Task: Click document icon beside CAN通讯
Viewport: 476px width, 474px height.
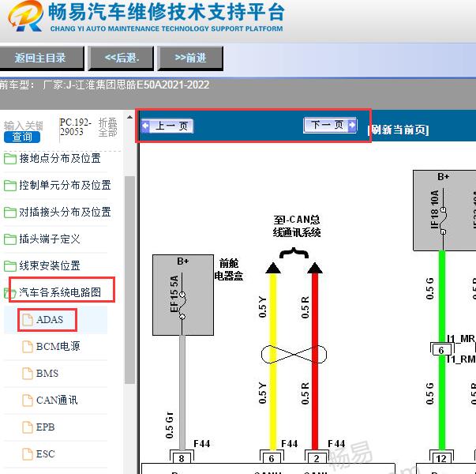Action: pos(28,401)
